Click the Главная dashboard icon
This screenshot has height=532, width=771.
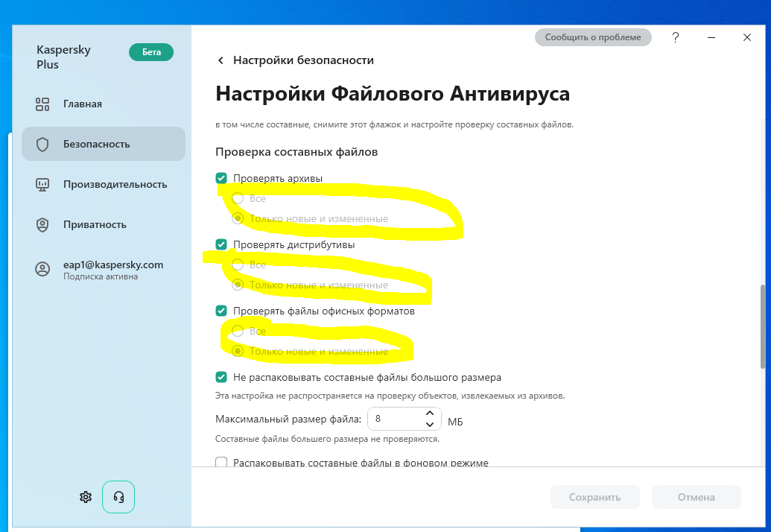(x=42, y=104)
